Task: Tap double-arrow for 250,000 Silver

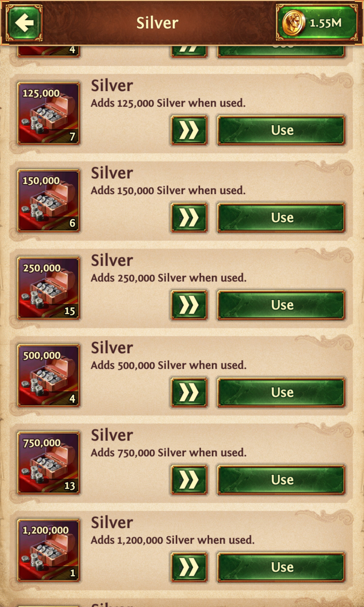Action: pyautogui.click(x=189, y=305)
